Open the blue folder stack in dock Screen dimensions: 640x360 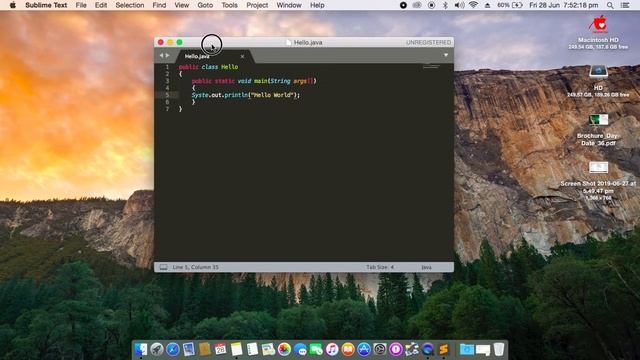467,349
